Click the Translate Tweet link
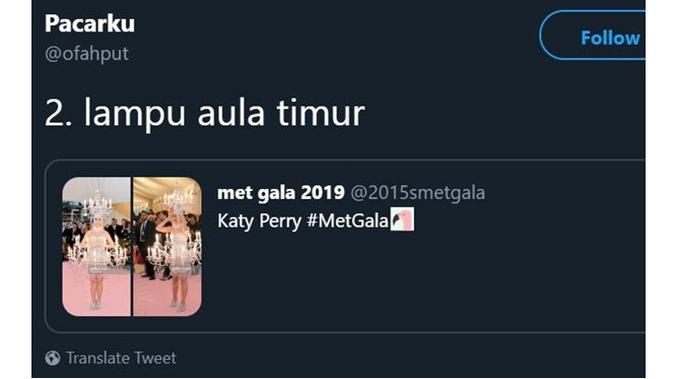The image size is (673, 379). (x=121, y=358)
